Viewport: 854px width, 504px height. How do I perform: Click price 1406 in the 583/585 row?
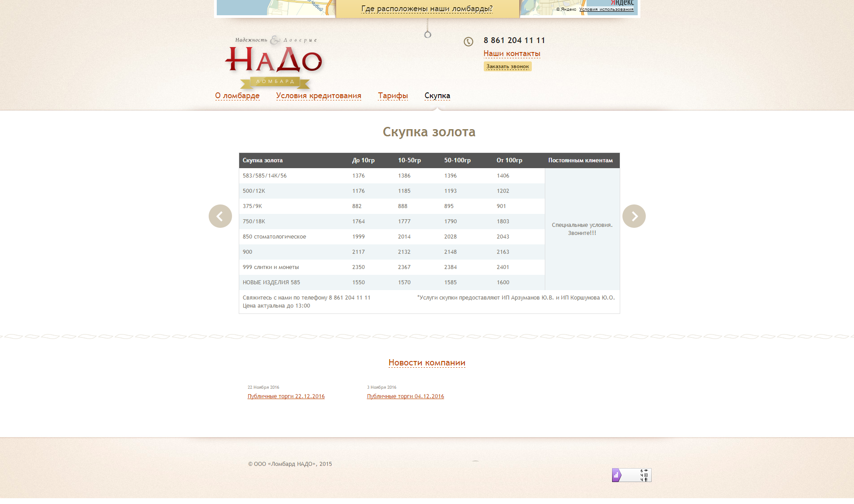(x=503, y=176)
